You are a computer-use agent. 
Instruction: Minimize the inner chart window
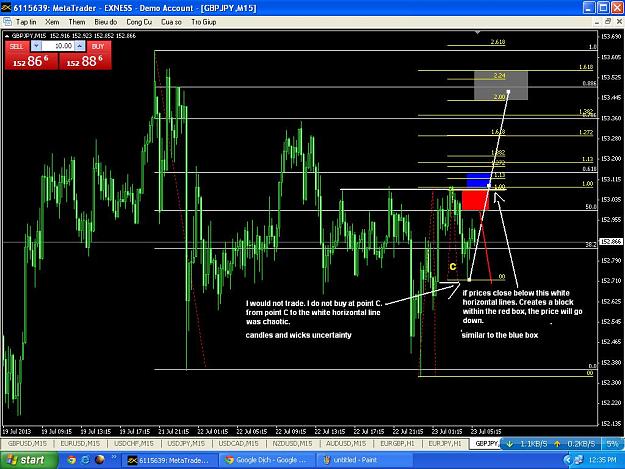click(597, 22)
